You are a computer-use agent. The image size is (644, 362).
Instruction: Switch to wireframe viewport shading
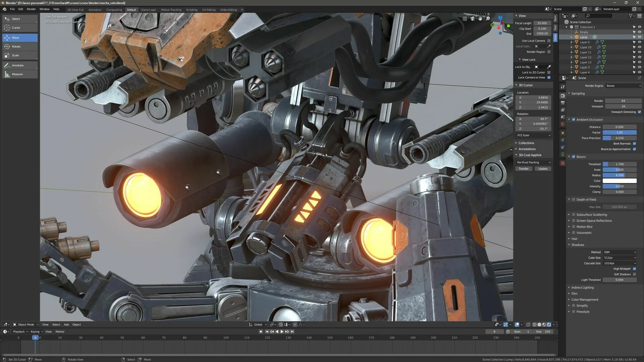point(535,324)
